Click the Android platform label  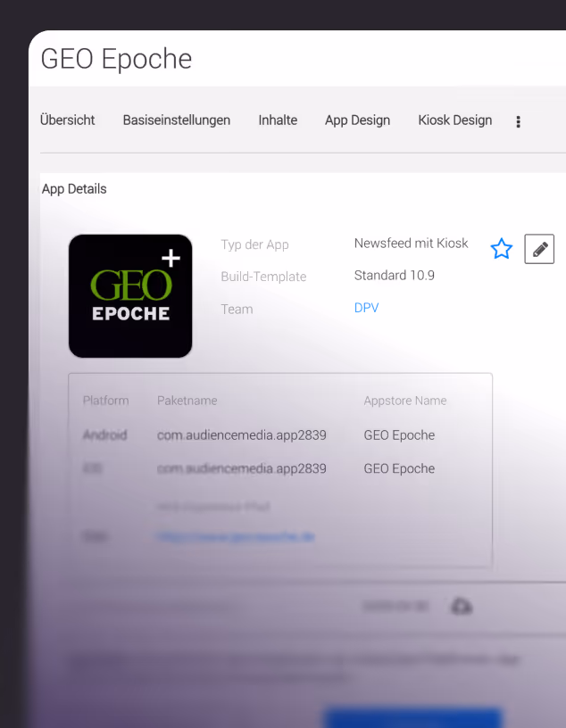coord(104,435)
